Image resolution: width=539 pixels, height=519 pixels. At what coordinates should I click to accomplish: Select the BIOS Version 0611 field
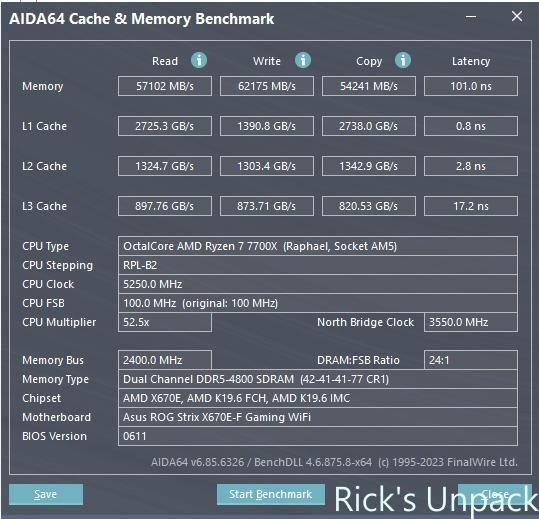click(318, 436)
